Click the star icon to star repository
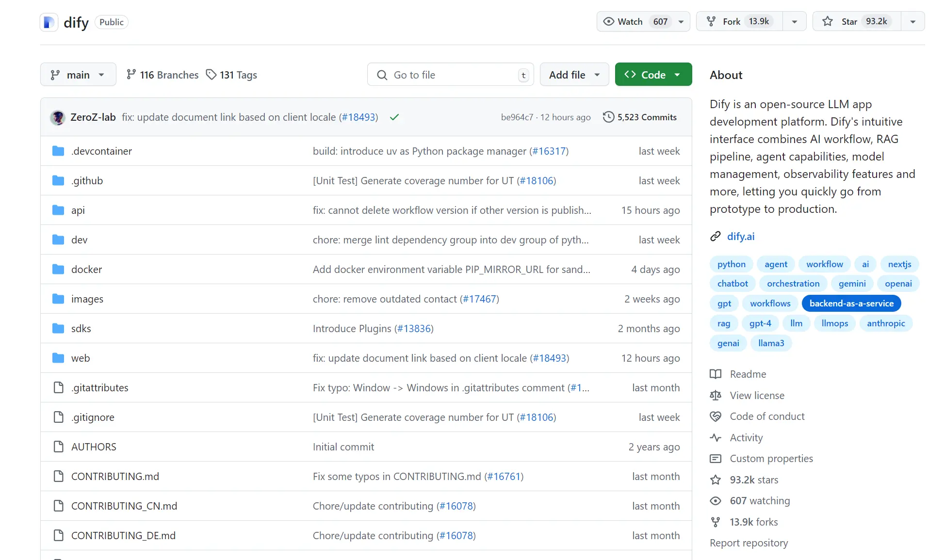The height and width of the screenshot is (560, 944). coord(828,22)
